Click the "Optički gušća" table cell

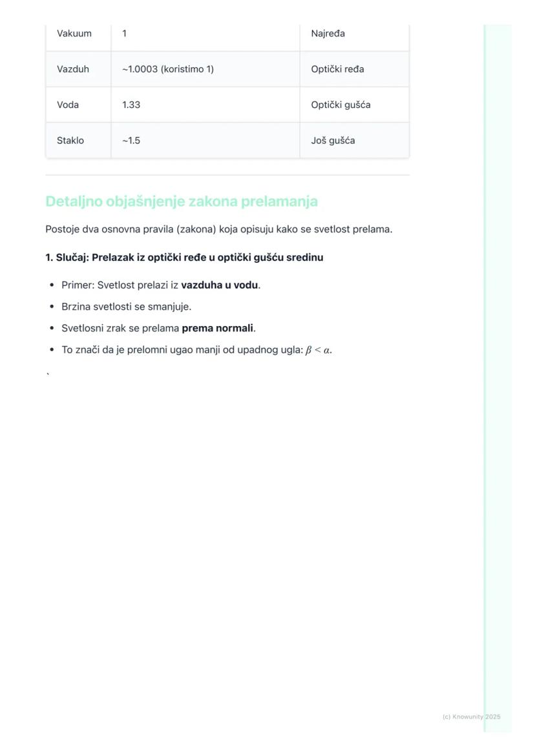pos(341,105)
